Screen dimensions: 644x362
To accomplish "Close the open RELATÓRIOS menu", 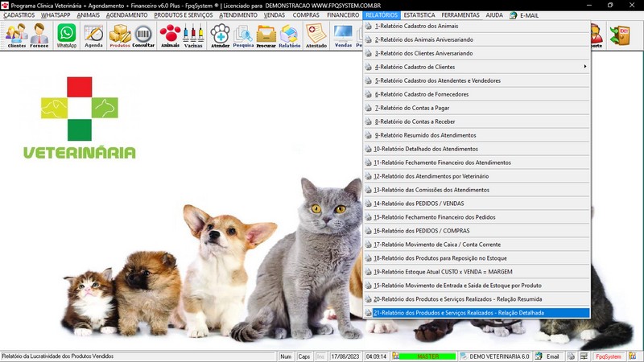I will (382, 15).
